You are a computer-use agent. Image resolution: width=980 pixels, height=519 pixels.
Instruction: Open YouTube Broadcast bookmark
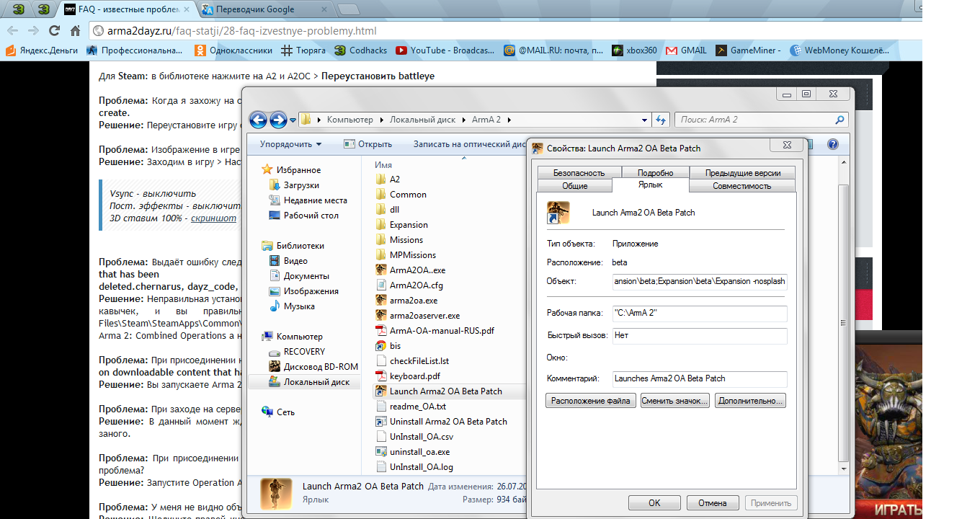pos(445,50)
